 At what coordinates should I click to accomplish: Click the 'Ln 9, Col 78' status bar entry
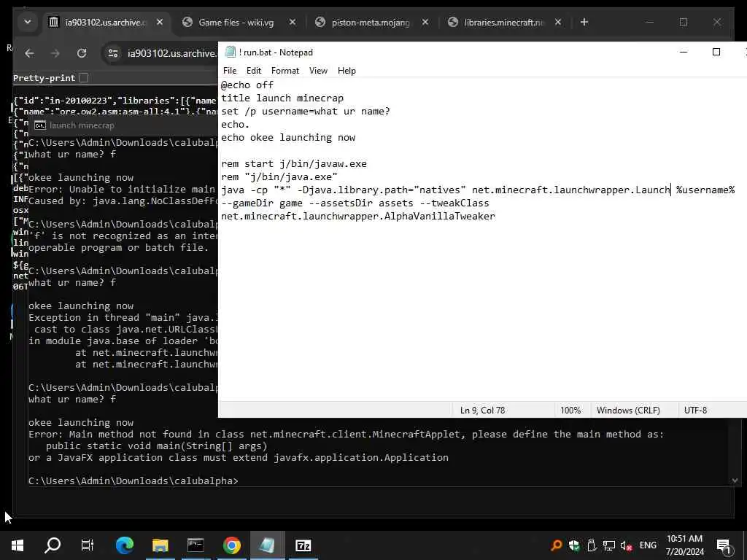[x=482, y=410]
